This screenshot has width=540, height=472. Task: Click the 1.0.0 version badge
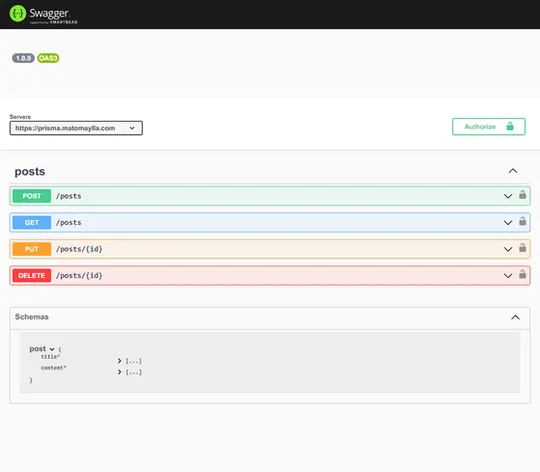(23, 58)
